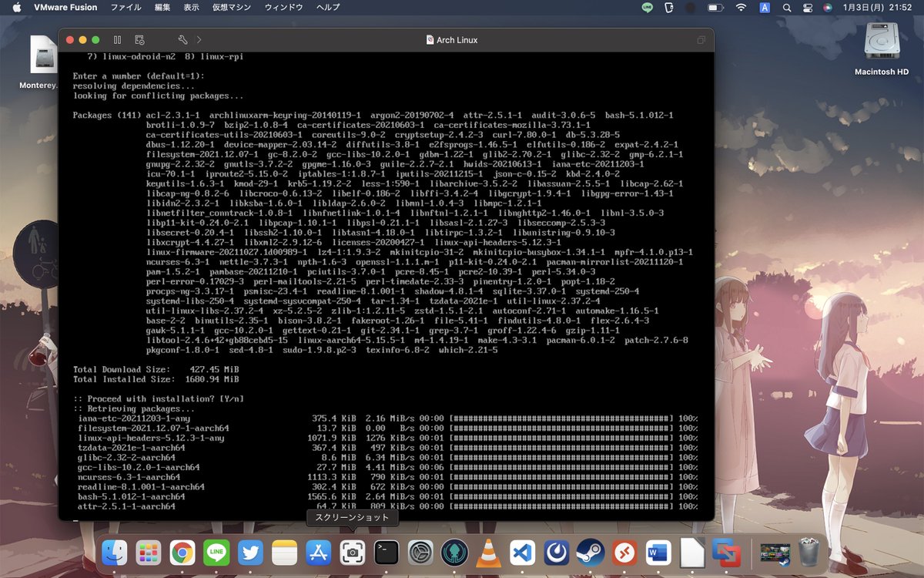924x578 pixels.
Task: Open App Store from the Dock
Action: click(x=318, y=552)
